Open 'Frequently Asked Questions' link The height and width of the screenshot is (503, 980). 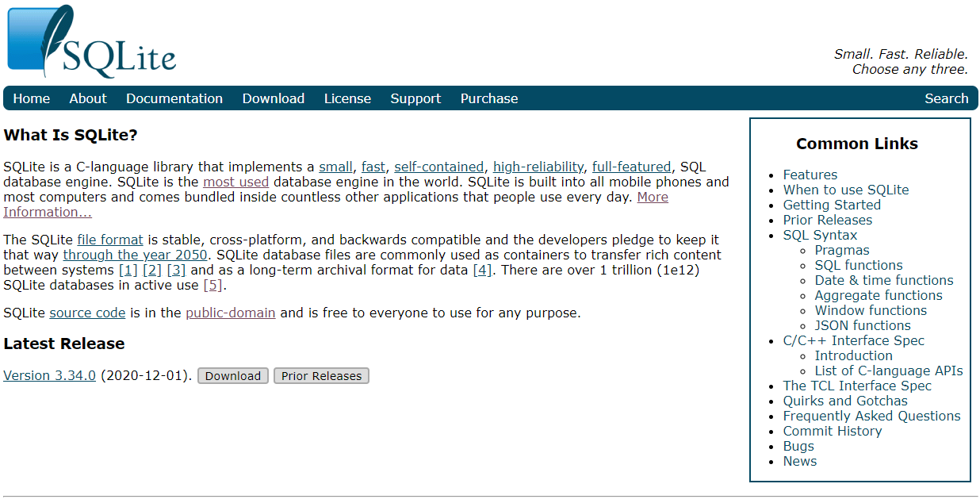point(871,416)
